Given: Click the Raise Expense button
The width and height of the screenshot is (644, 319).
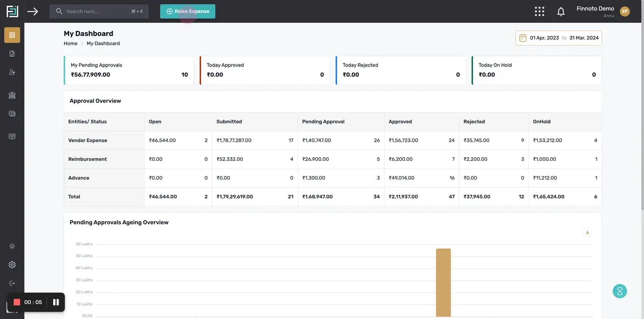Looking at the screenshot, I should point(188,11).
